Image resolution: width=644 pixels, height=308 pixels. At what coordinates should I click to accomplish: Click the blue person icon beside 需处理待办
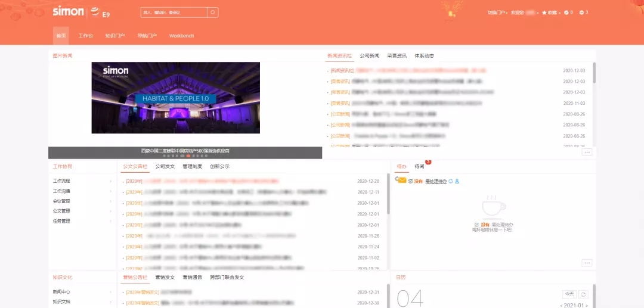click(457, 181)
